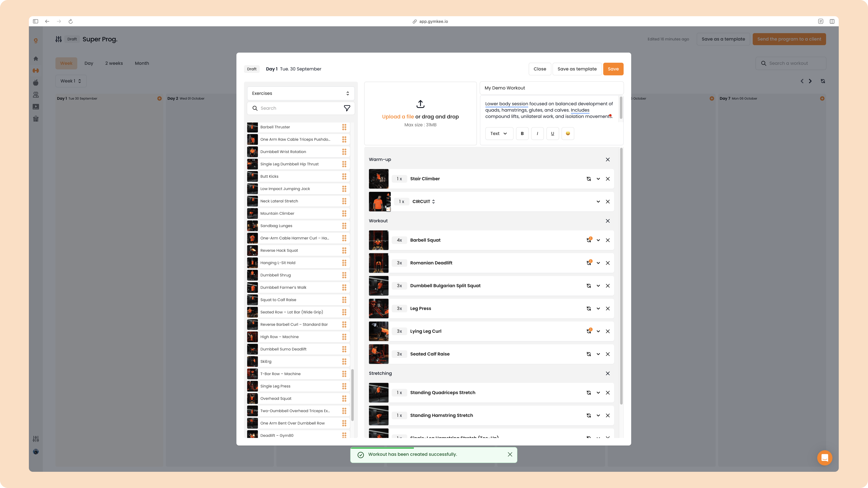
Task: Expand the Standing Quadriceps Stretch details
Action: tap(598, 393)
